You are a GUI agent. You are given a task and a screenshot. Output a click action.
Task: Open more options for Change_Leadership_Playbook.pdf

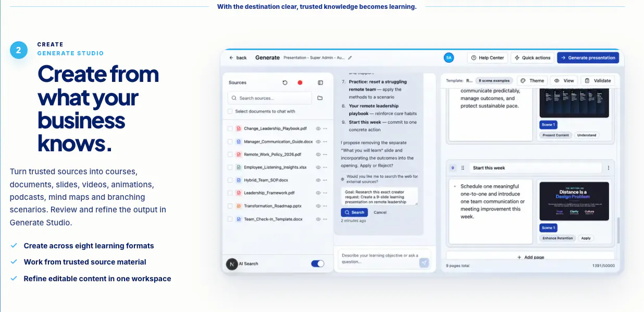[x=325, y=128]
